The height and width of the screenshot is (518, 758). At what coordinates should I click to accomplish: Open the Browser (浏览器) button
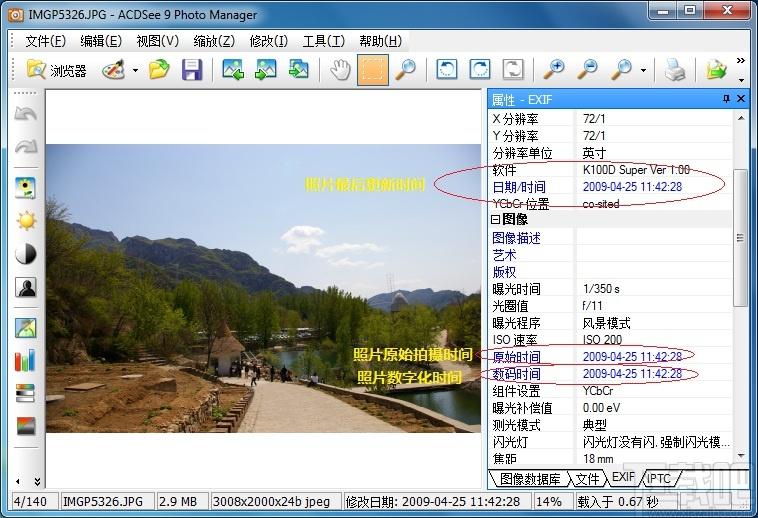coord(56,71)
